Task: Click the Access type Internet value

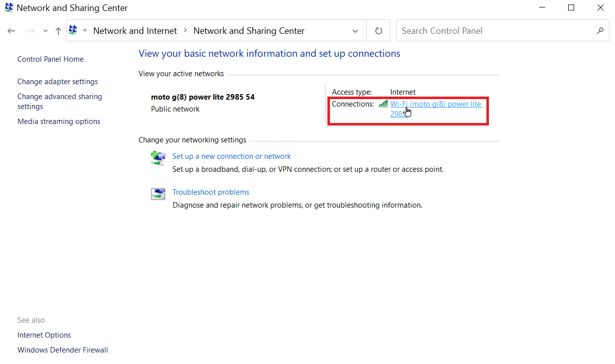Action: (x=403, y=92)
